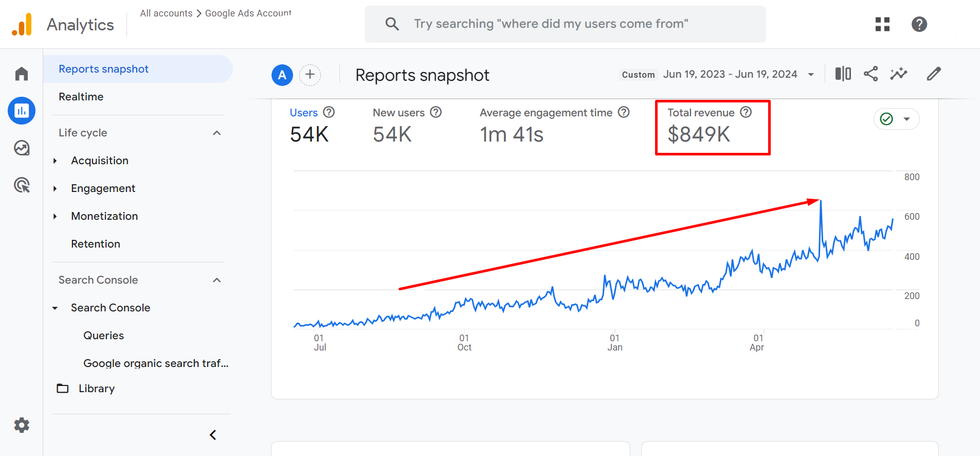Click the search magnifier icon
This screenshot has height=456, width=980.
(392, 24)
